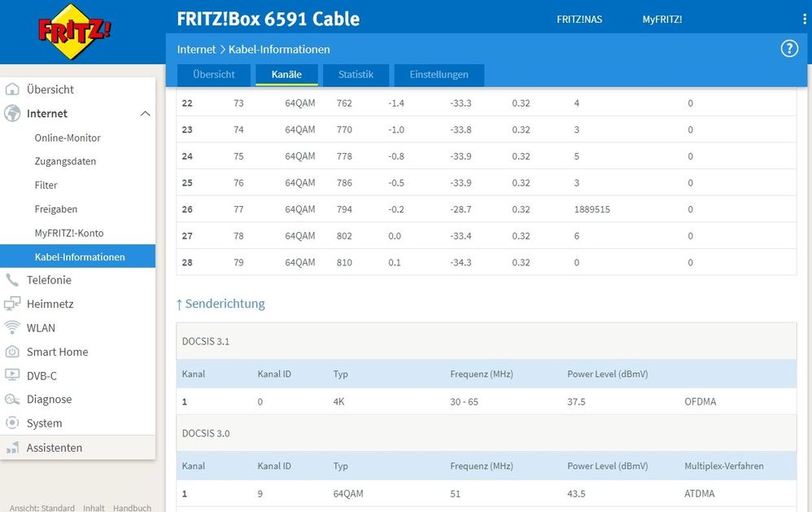Click the Telefonie phone icon
Image resolution: width=812 pixels, height=512 pixels.
pyautogui.click(x=12, y=280)
